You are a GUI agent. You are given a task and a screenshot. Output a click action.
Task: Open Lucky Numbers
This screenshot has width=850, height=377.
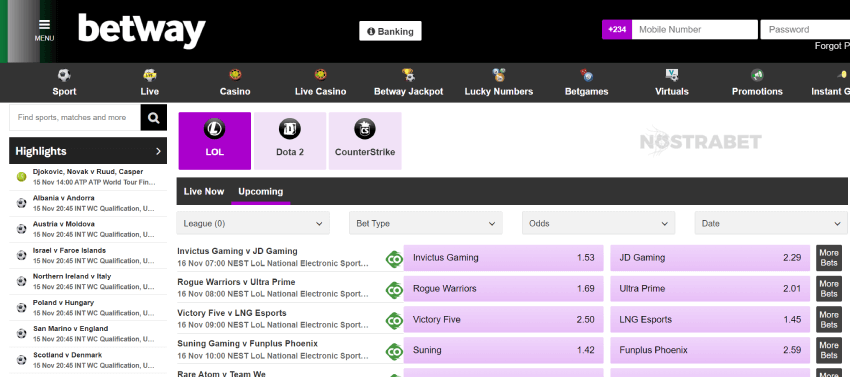tap(499, 82)
